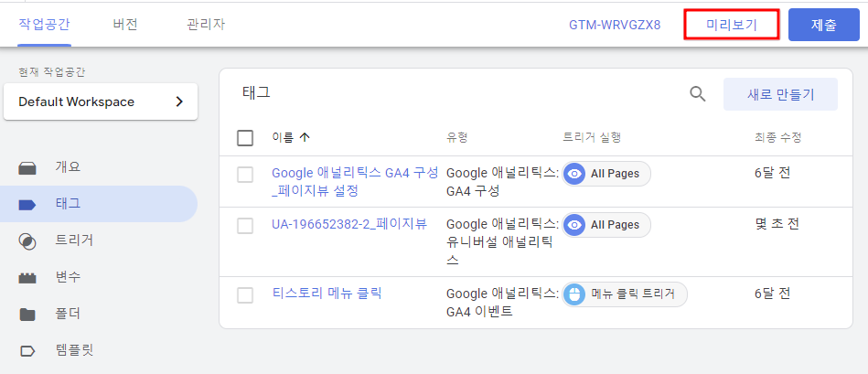
Task: Click the 폴더 folder icon in sidebar
Action: point(27,315)
